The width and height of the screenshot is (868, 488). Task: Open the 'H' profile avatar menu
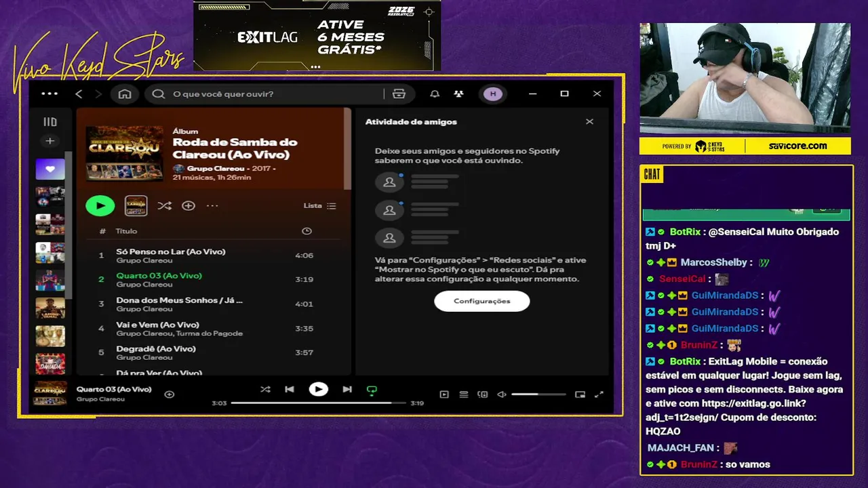pos(493,94)
